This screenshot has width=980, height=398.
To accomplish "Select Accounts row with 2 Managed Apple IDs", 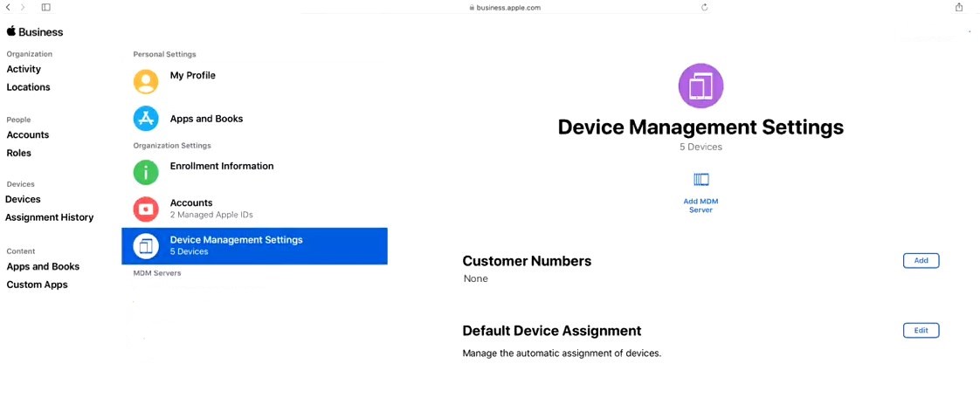I will (254, 209).
